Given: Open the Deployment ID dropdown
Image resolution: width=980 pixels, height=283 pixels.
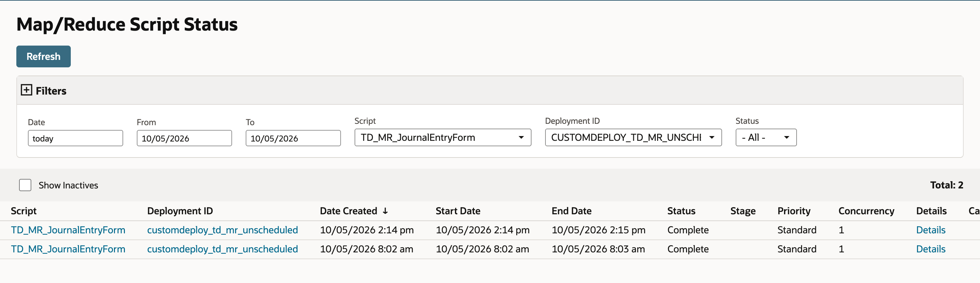Looking at the screenshot, I should 633,137.
